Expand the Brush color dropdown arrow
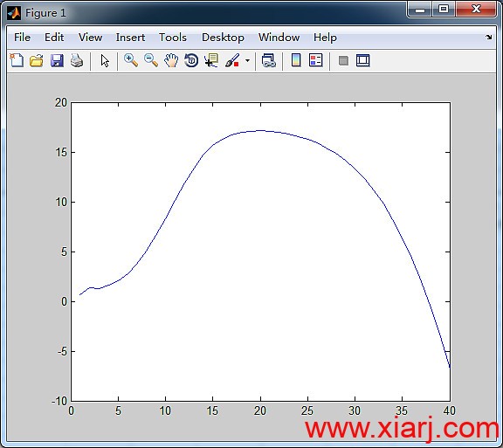The height and width of the screenshot is (448, 503). 247,60
